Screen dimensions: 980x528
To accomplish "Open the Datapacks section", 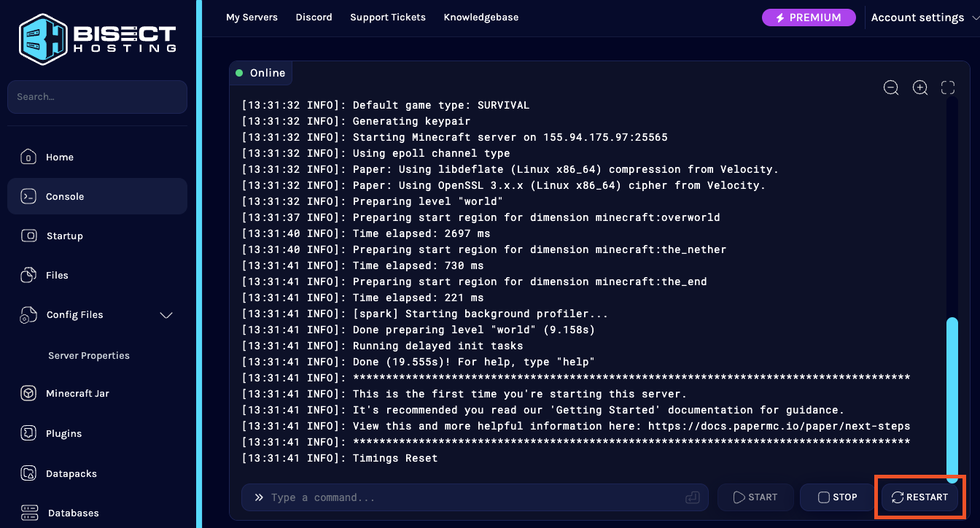I will [71, 473].
